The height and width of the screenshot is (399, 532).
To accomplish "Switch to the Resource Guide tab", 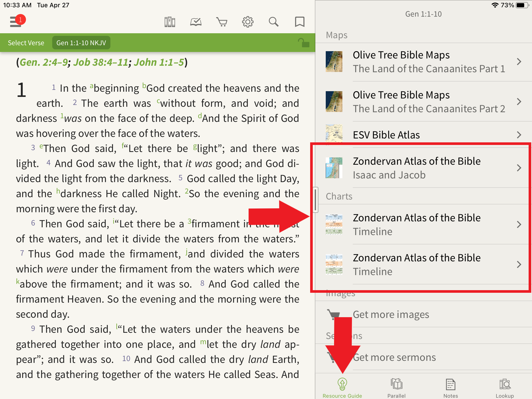I will coord(342,388).
